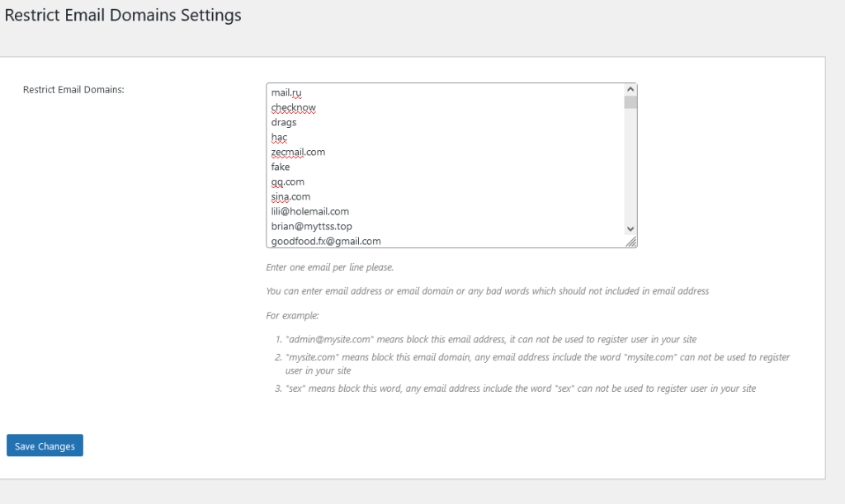Click the Save Changes button

pos(44,445)
